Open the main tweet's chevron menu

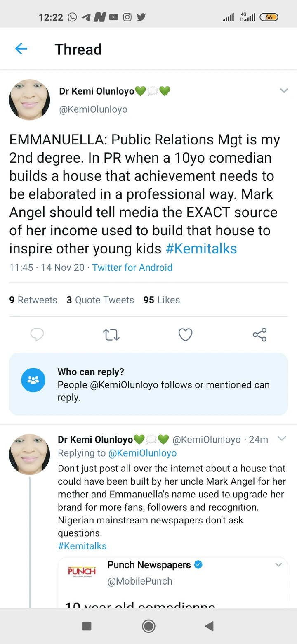(x=284, y=91)
